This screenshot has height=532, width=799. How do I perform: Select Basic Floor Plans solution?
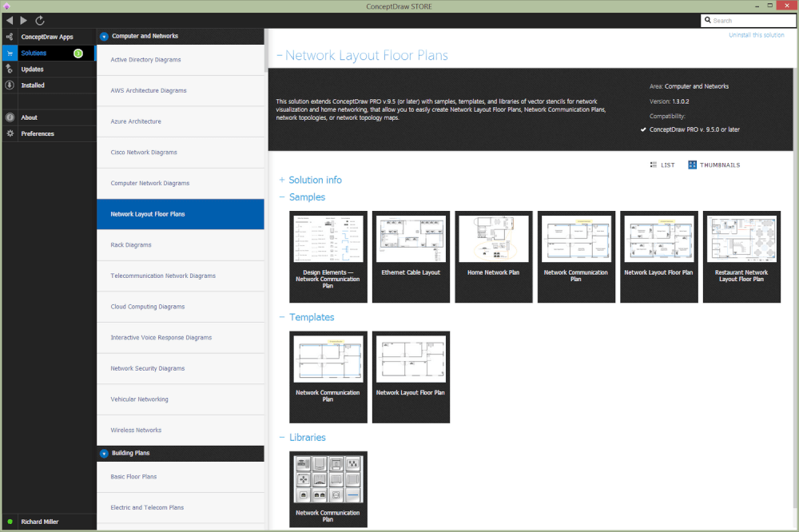coord(181,477)
